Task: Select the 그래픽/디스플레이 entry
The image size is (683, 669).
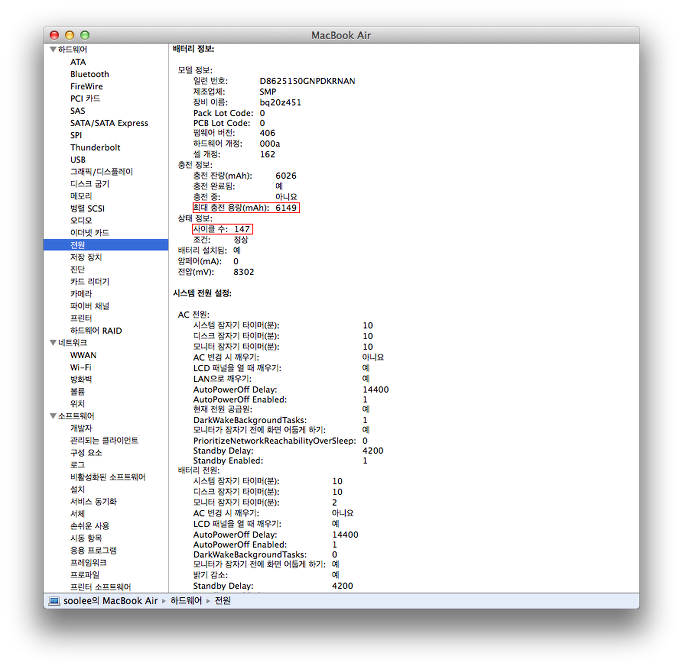Action: click(x=101, y=172)
